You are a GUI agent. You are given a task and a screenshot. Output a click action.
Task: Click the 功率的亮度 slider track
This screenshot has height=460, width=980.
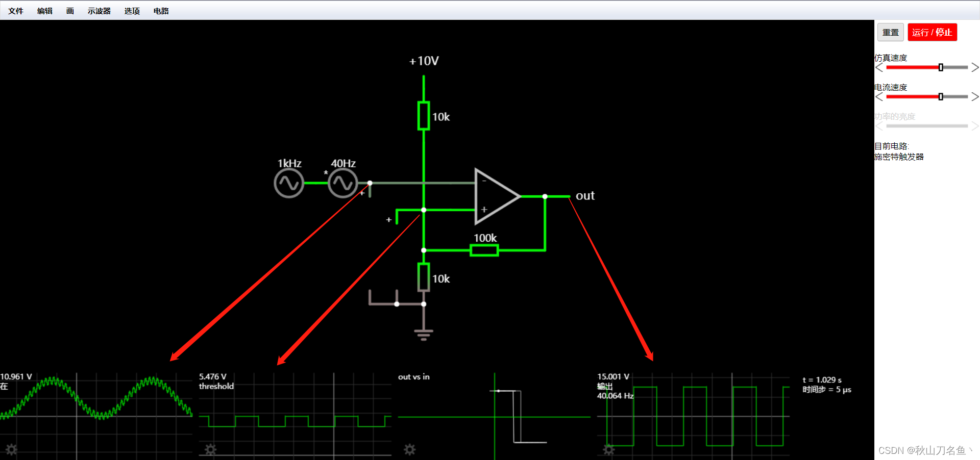[927, 126]
